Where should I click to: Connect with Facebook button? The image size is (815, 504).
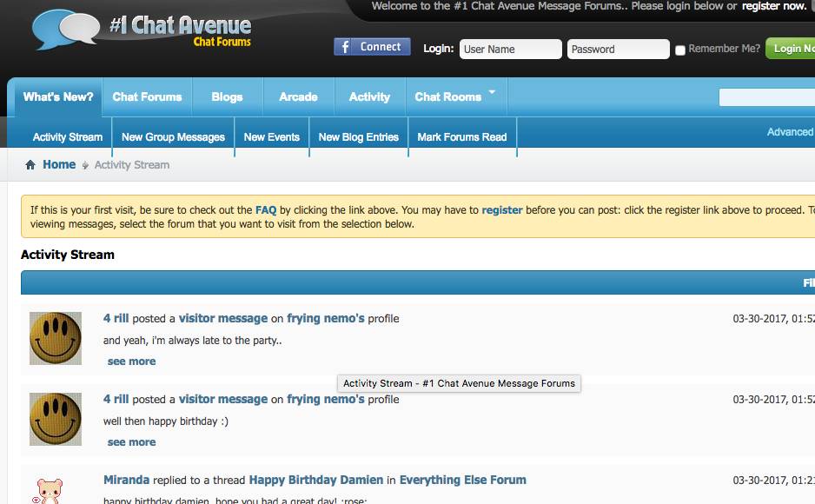(x=372, y=47)
